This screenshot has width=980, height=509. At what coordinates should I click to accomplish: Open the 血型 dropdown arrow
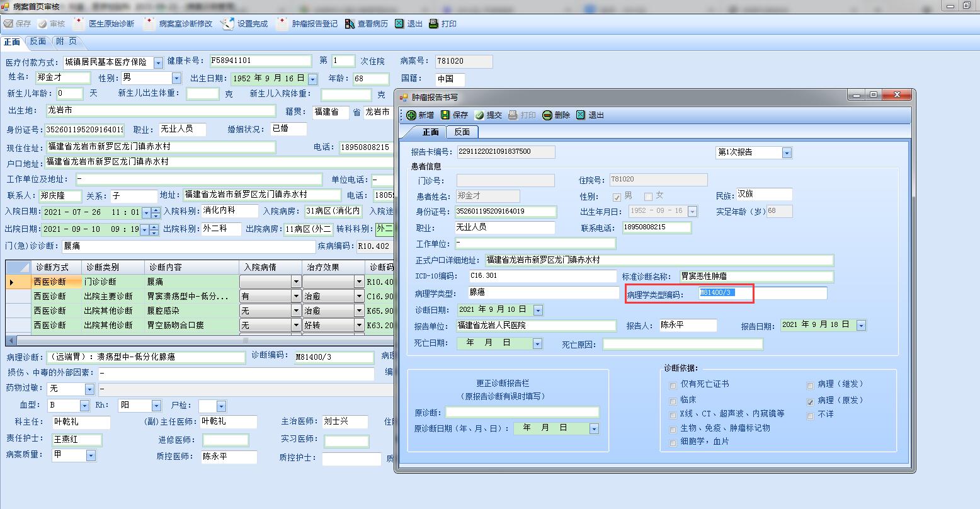[x=84, y=406]
